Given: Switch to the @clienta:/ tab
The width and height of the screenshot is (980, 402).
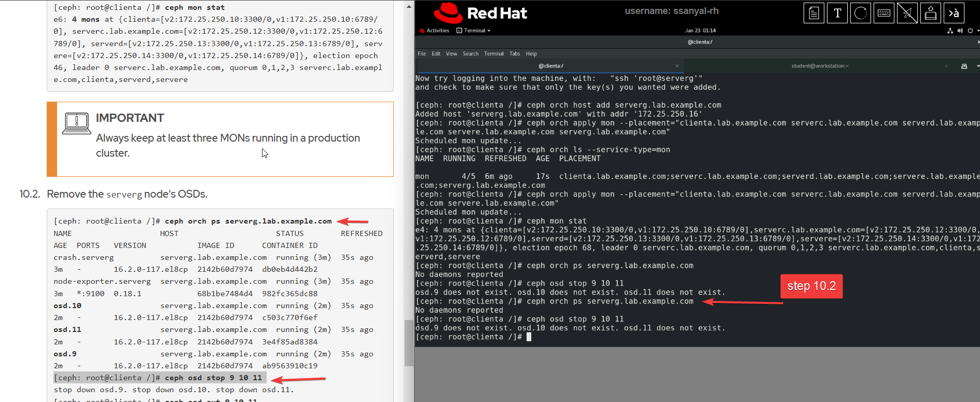Looking at the screenshot, I should click(550, 66).
